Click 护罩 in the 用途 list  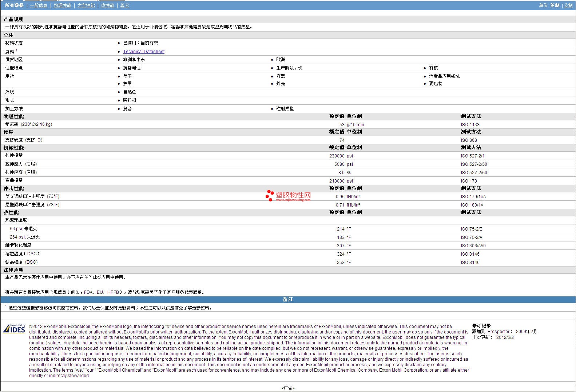[x=127, y=84]
